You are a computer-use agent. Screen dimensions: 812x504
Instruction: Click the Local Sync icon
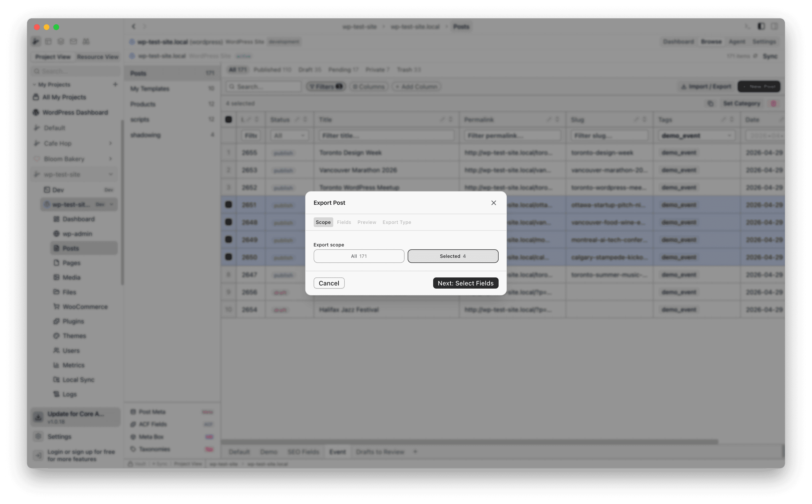tap(56, 380)
